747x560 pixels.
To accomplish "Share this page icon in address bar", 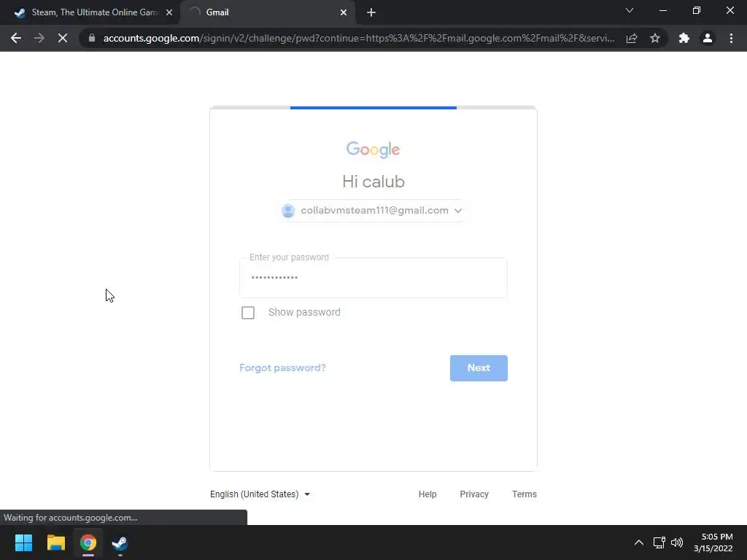I will coord(632,38).
